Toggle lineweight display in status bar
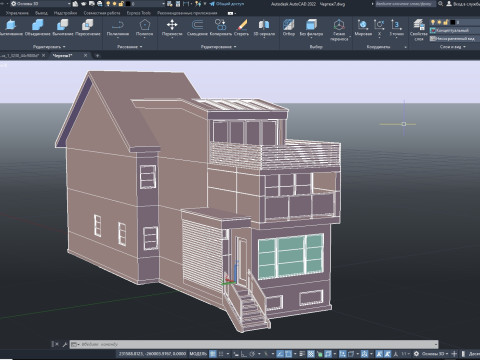This screenshot has height=360, width=480. [302, 354]
